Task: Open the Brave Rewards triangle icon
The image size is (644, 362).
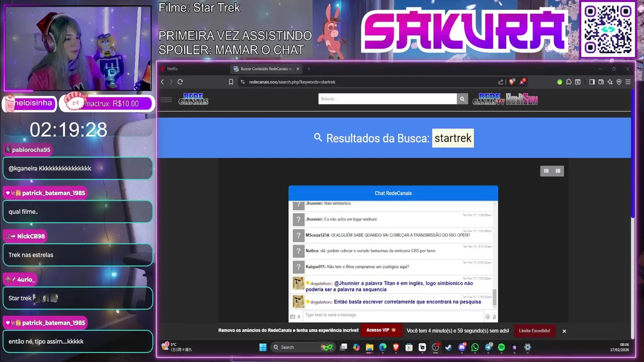Action: [x=523, y=81]
